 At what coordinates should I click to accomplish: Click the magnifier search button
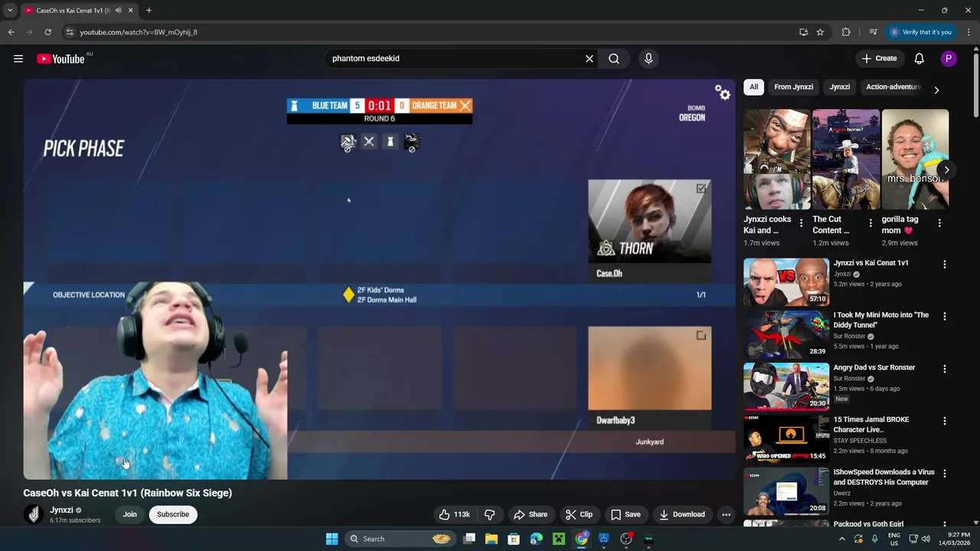pos(614,59)
